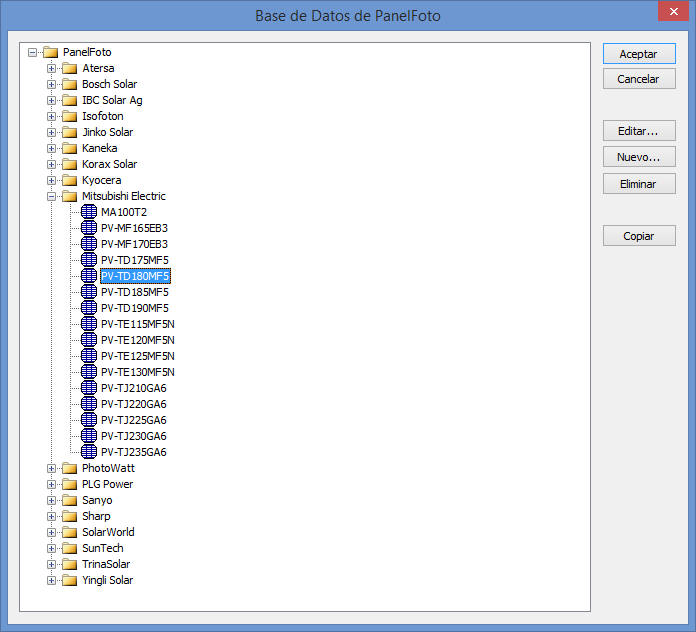
Task: Click the Mitsubishi Electric folder icon
Action: point(70,196)
